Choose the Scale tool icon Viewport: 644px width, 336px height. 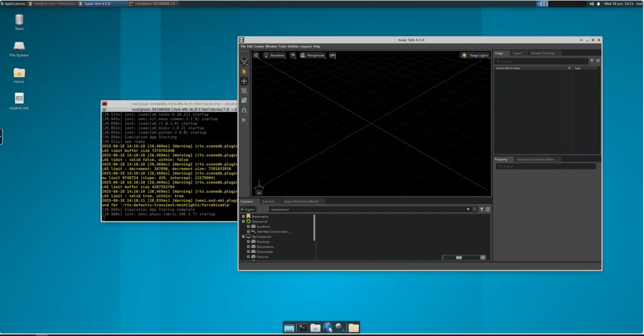(244, 100)
